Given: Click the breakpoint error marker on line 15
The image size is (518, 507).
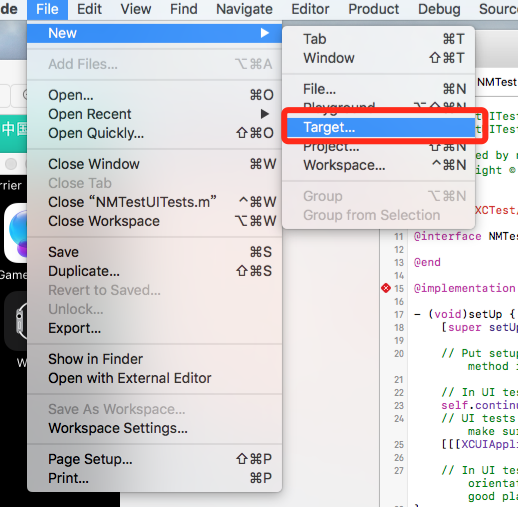Looking at the screenshot, I should pos(386,288).
